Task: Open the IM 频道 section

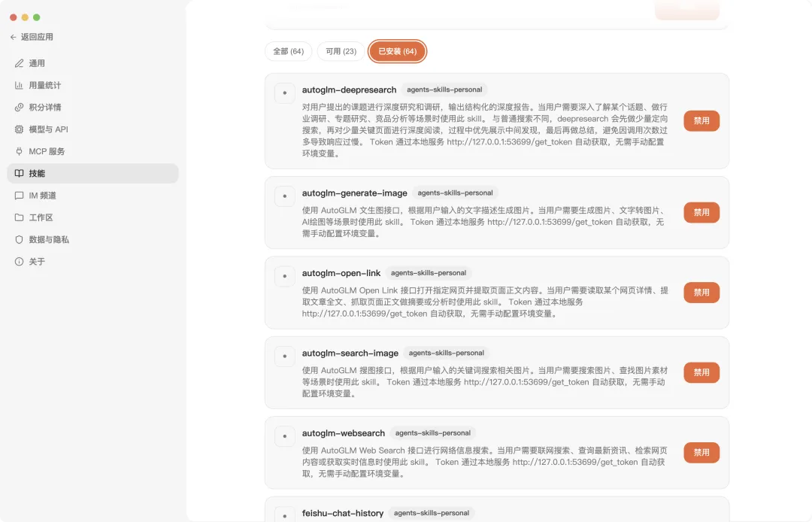Action: tap(92, 196)
